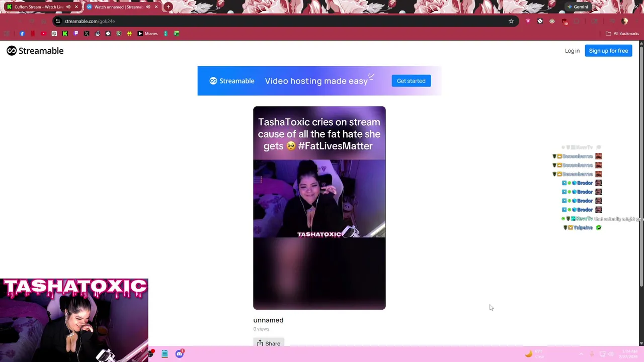
Task: Open the green spreadsheet icon bookmark
Action: tap(177, 34)
